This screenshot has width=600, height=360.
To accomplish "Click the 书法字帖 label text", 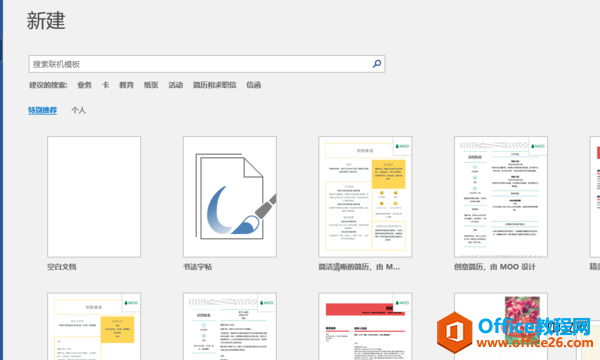I will (197, 267).
